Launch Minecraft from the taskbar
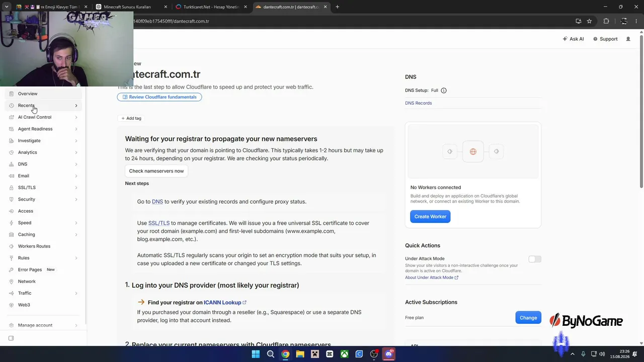644x362 pixels. [x=315, y=354]
